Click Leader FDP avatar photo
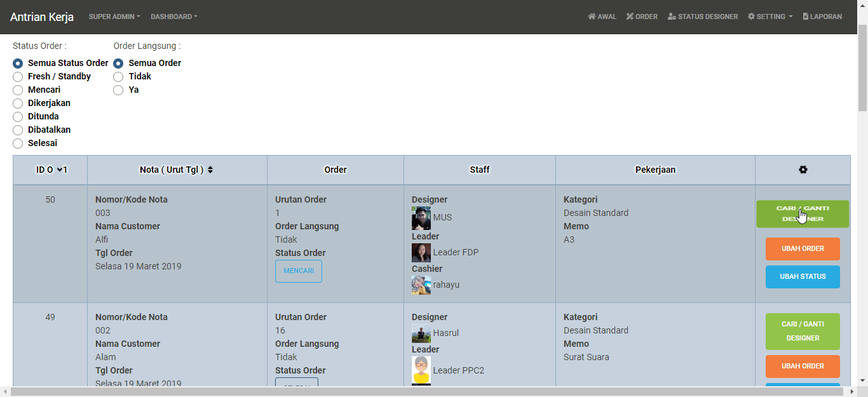This screenshot has width=868, height=397. point(421,253)
